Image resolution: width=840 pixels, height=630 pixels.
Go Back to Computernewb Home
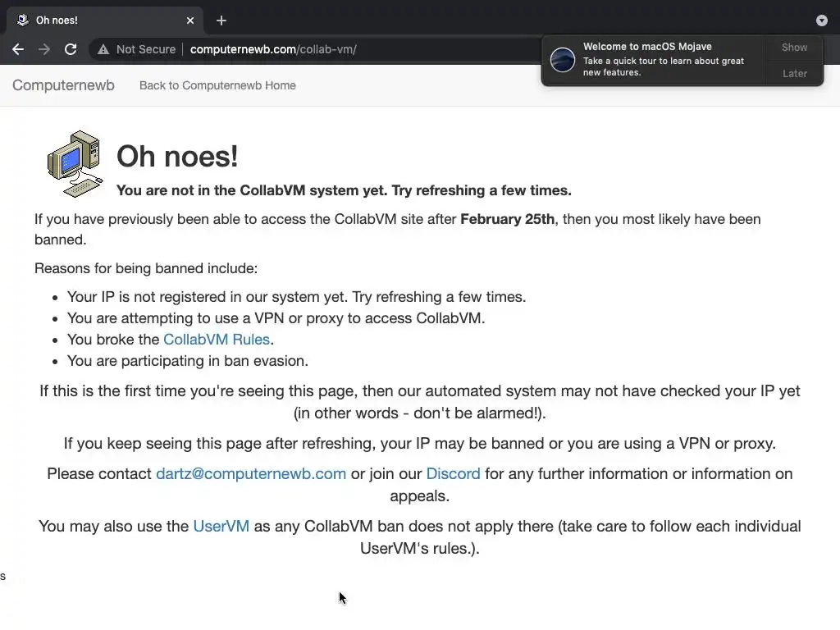[217, 85]
